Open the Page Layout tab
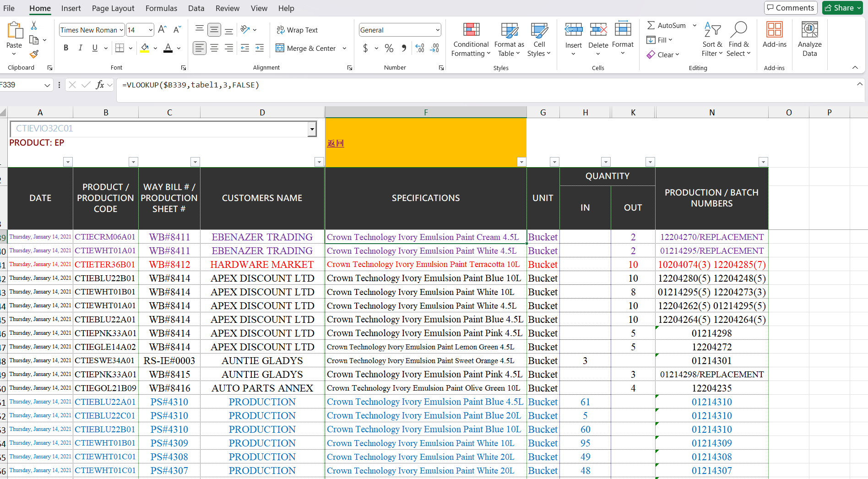 click(x=113, y=8)
